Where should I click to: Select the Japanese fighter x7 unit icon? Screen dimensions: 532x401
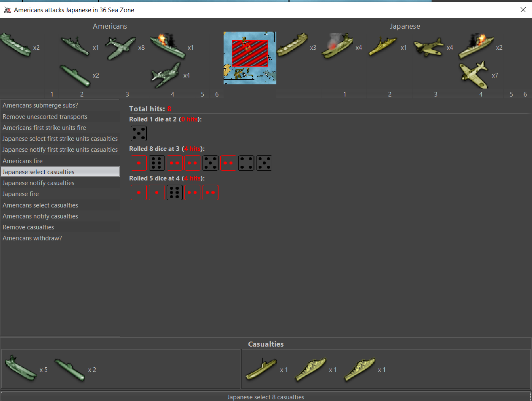473,75
